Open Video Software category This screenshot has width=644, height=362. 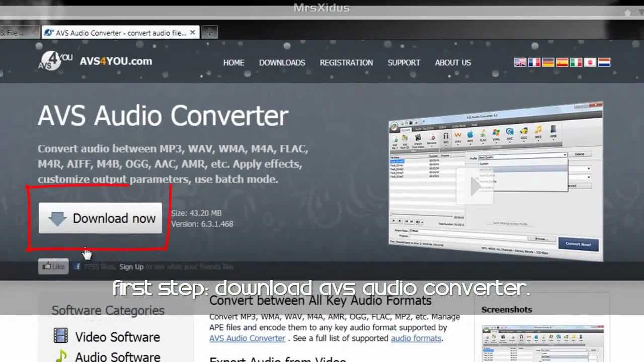[x=118, y=337]
